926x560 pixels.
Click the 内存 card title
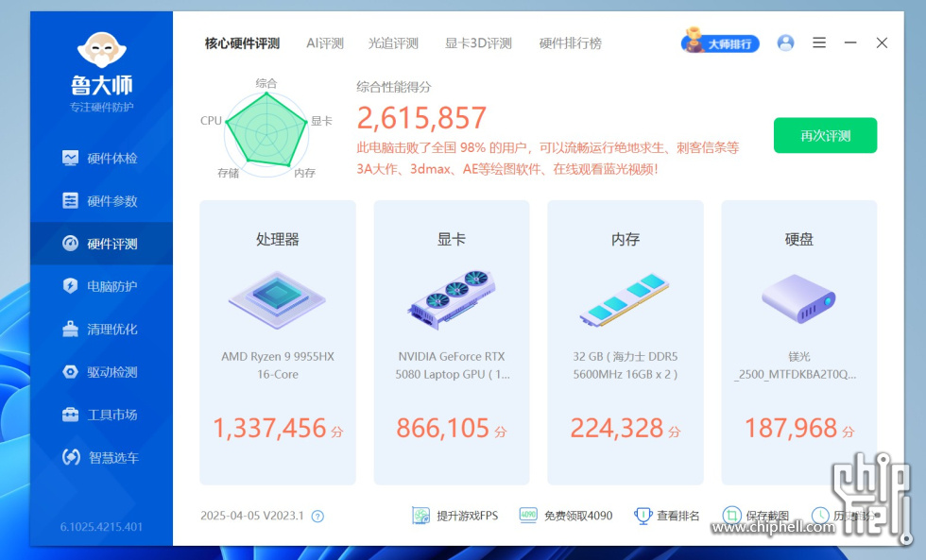click(x=626, y=239)
